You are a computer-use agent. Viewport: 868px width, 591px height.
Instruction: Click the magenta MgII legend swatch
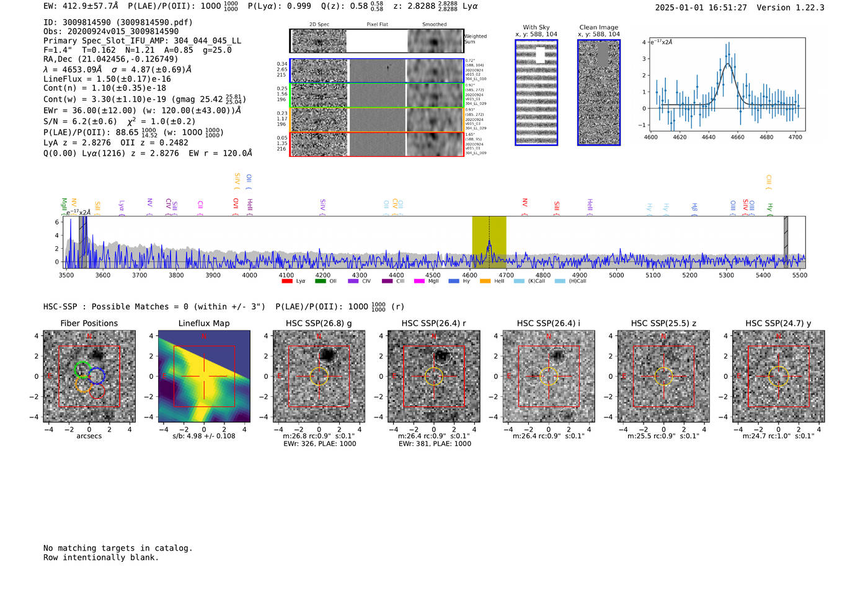click(x=420, y=281)
